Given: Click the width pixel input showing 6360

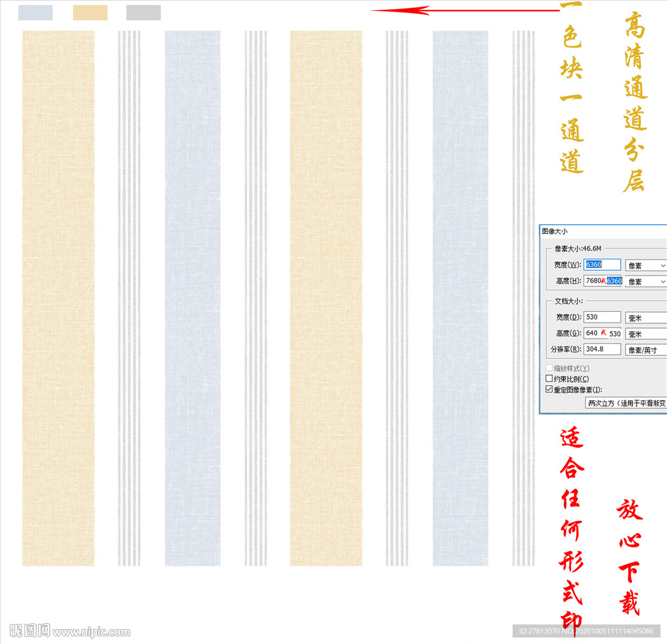Looking at the screenshot, I should [x=602, y=264].
